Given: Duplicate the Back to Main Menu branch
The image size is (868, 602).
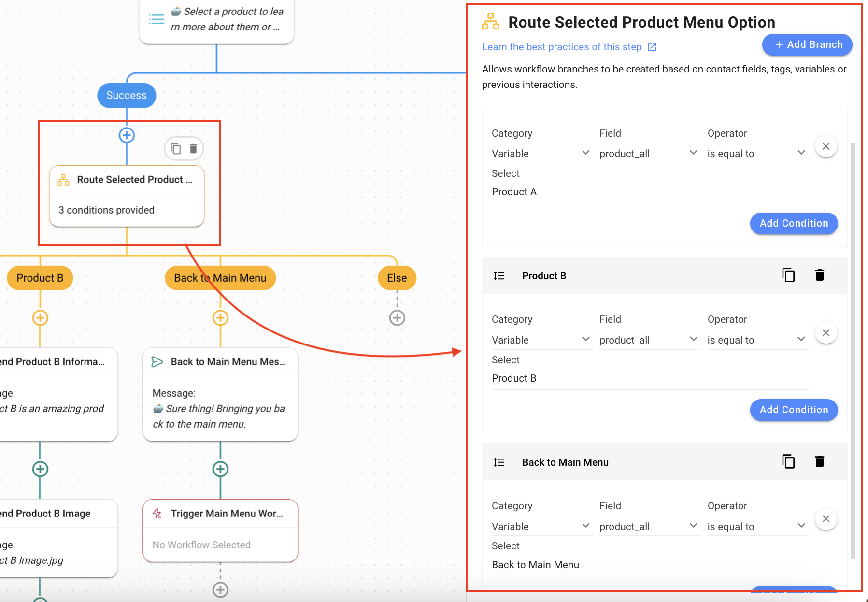Looking at the screenshot, I should [788, 462].
